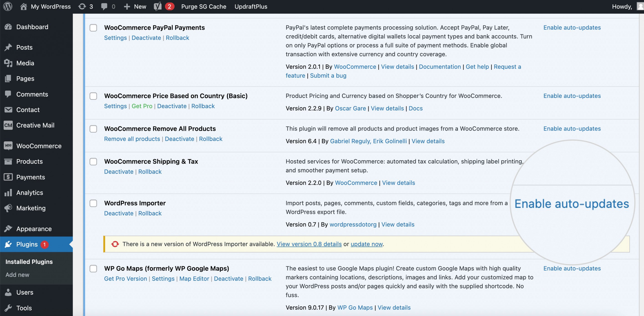This screenshot has height=316, width=644.
Task: Click Purge SG Cache in admin bar
Action: (204, 7)
